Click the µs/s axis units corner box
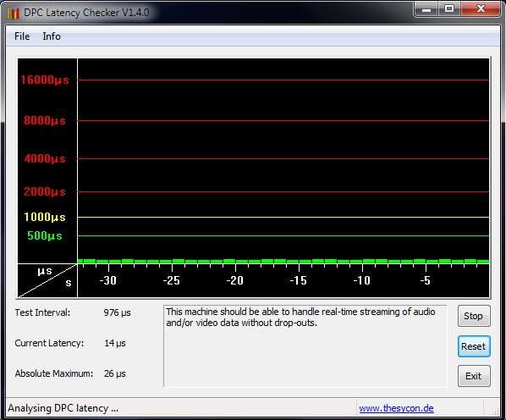Image resolution: width=506 pixels, height=420 pixels. [x=47, y=280]
